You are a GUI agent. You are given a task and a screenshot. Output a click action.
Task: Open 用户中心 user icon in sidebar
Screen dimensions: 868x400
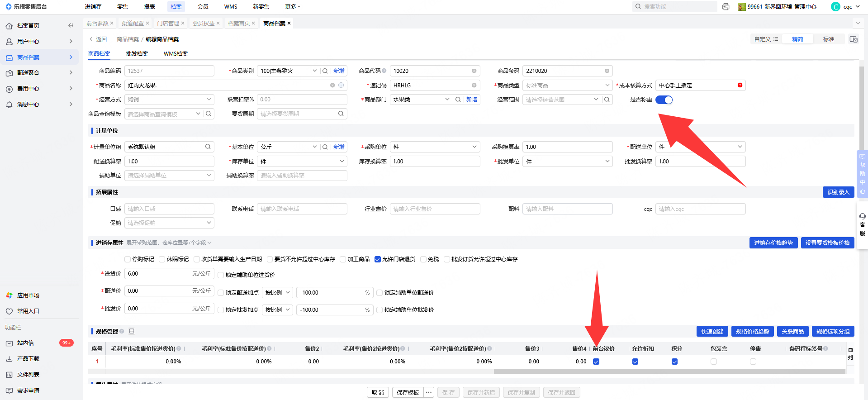click(x=9, y=42)
